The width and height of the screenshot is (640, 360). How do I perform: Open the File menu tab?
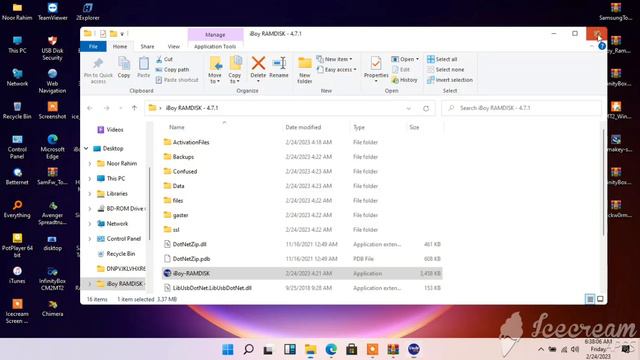pos(93,47)
